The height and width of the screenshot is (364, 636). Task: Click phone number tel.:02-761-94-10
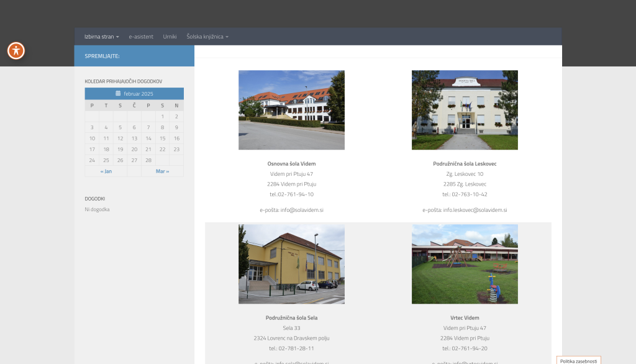(x=292, y=194)
